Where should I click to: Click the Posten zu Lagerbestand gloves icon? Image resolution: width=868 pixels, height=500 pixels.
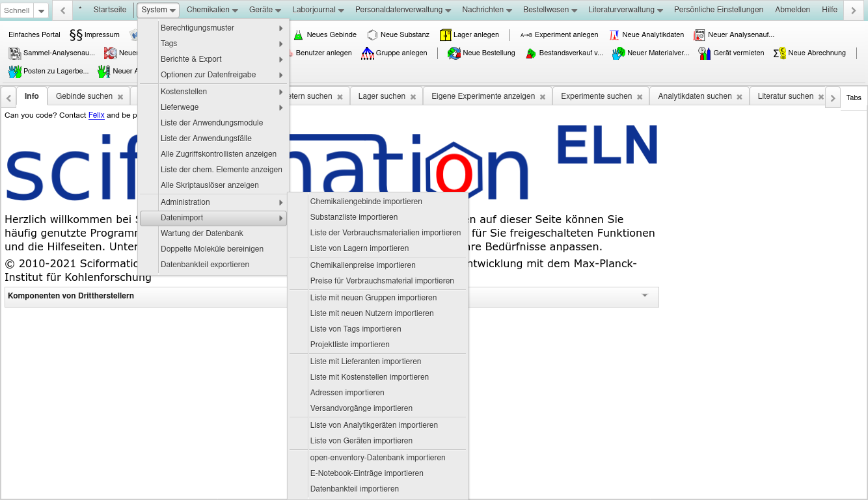[x=15, y=71]
